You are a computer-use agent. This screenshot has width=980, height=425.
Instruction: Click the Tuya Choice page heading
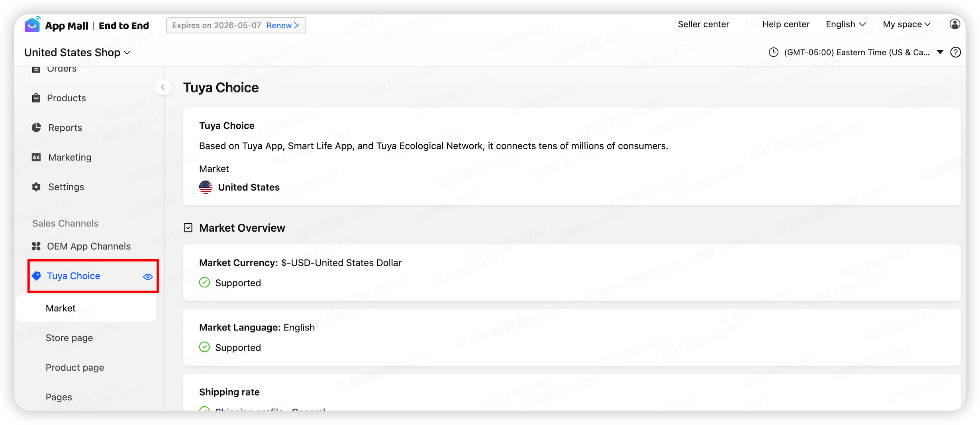pos(221,88)
